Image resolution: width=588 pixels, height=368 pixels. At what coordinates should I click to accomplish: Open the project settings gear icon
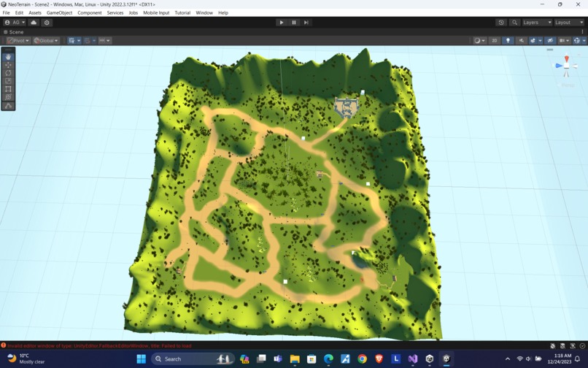point(47,23)
